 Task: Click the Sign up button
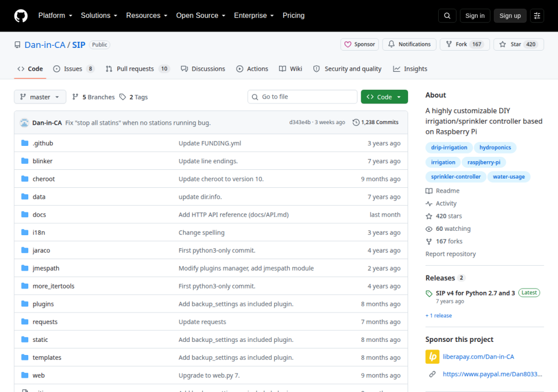510,16
